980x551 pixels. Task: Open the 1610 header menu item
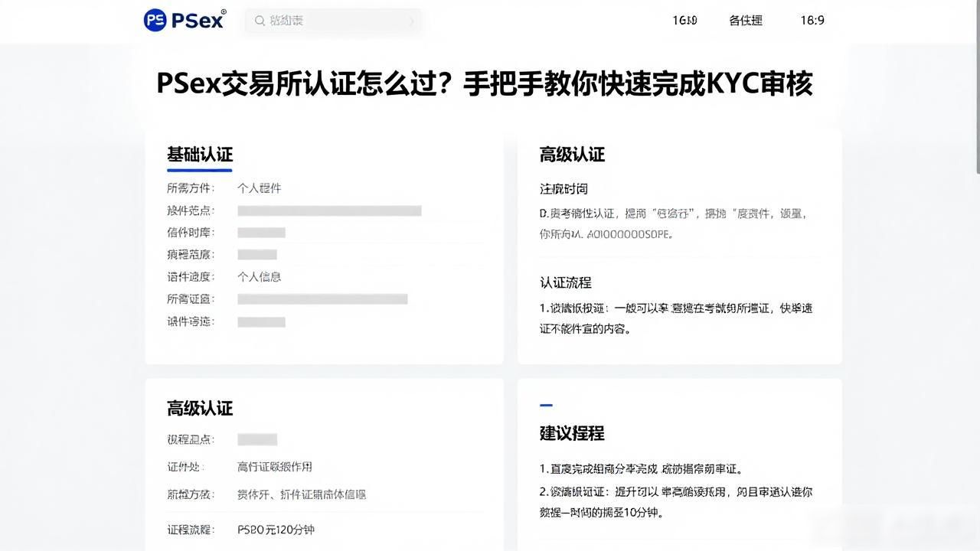684,21
